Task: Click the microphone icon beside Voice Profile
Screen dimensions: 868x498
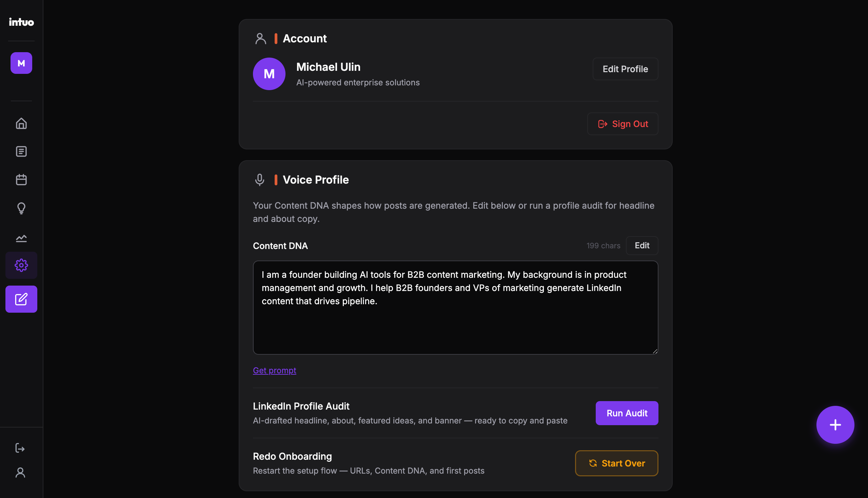Action: [259, 180]
